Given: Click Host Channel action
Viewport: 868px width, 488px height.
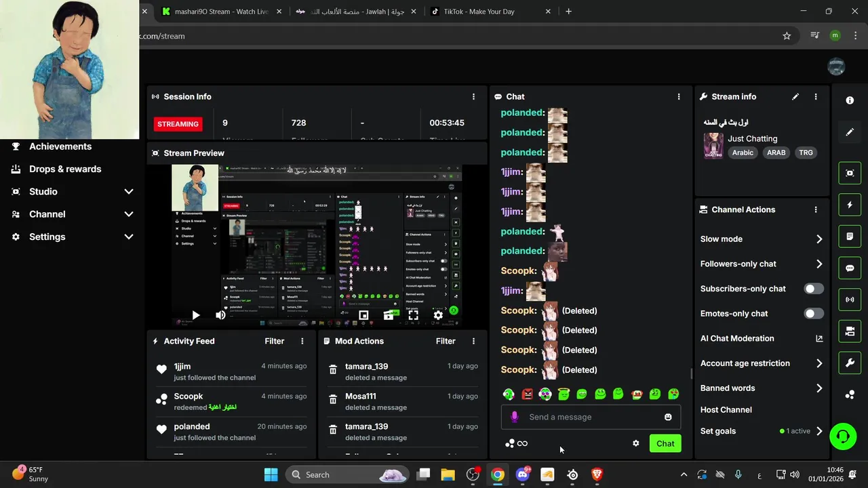Looking at the screenshot, I should (x=726, y=410).
